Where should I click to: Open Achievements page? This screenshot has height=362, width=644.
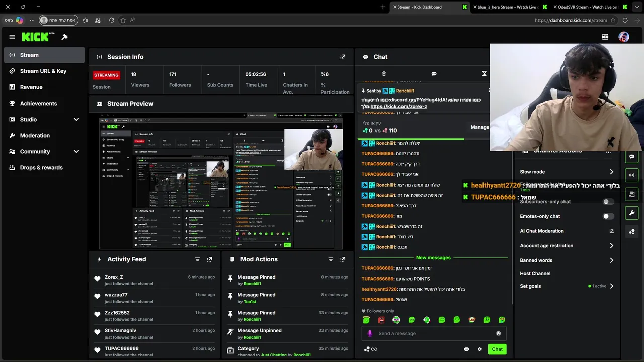(44, 103)
